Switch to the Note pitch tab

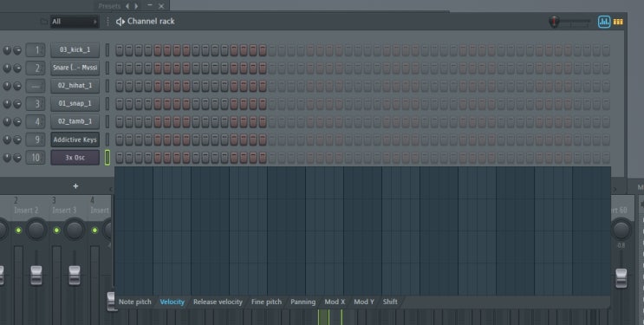coord(134,302)
